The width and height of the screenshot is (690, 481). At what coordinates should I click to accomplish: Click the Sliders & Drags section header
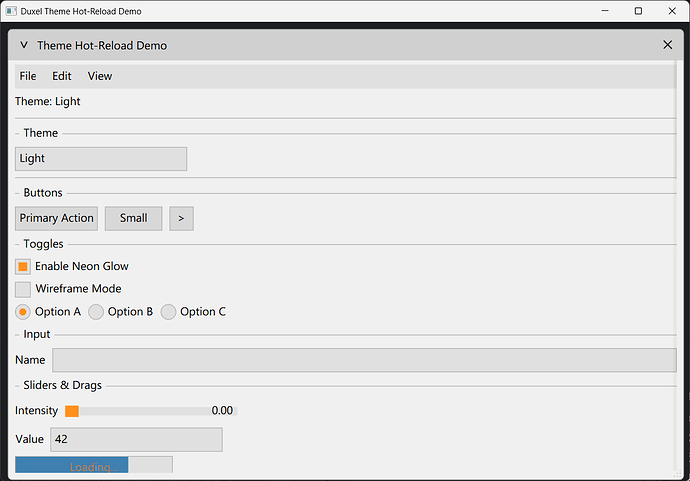(x=62, y=386)
